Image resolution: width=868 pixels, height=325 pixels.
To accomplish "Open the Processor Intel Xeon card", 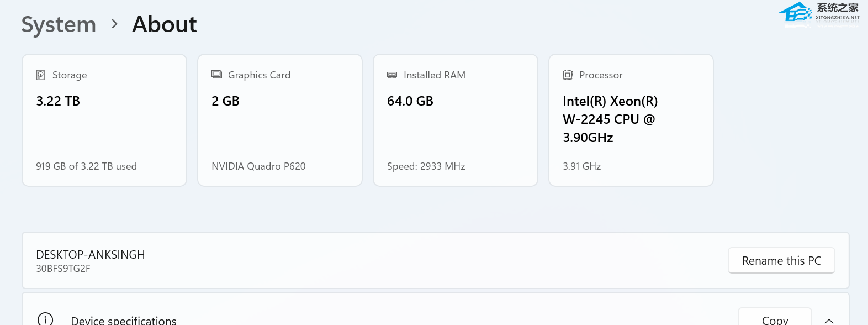I will pos(631,120).
